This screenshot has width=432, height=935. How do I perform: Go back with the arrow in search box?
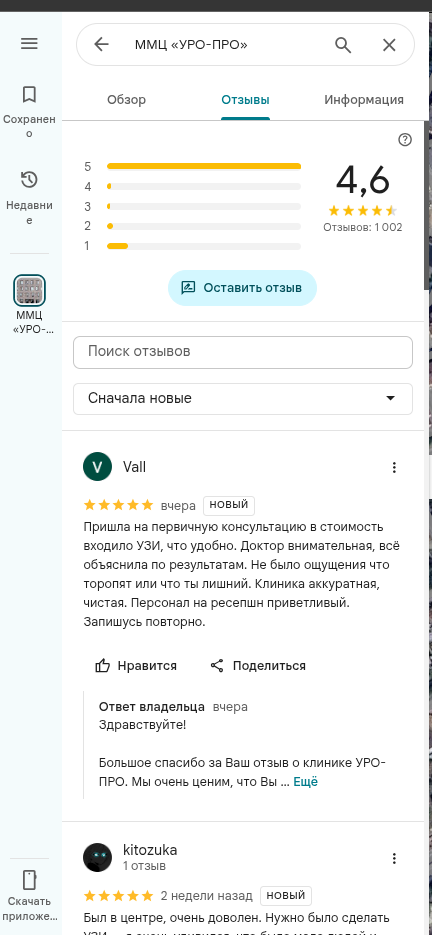coord(102,45)
